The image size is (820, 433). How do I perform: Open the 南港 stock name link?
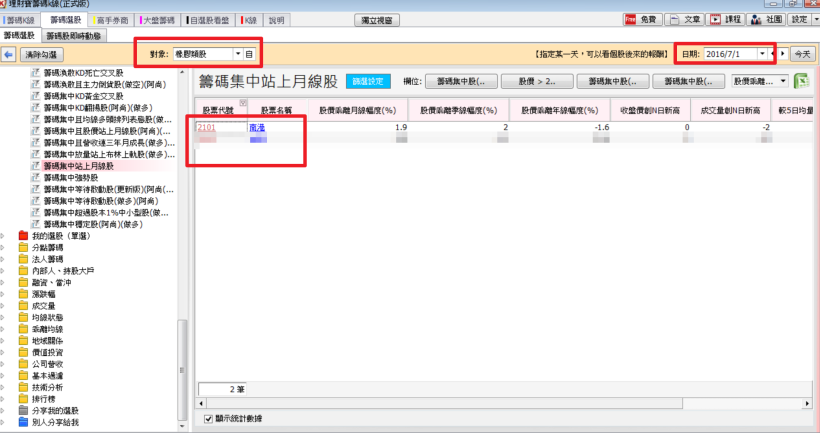tap(257, 127)
